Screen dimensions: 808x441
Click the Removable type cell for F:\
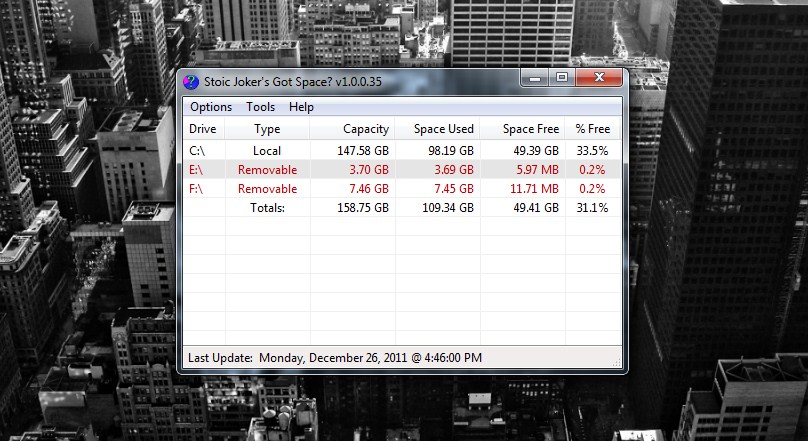pyautogui.click(x=267, y=189)
